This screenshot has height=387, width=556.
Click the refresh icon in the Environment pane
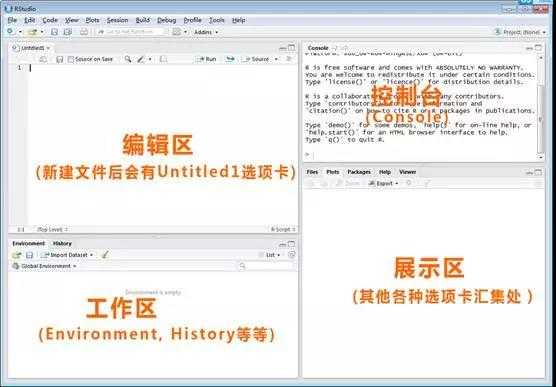click(x=291, y=255)
